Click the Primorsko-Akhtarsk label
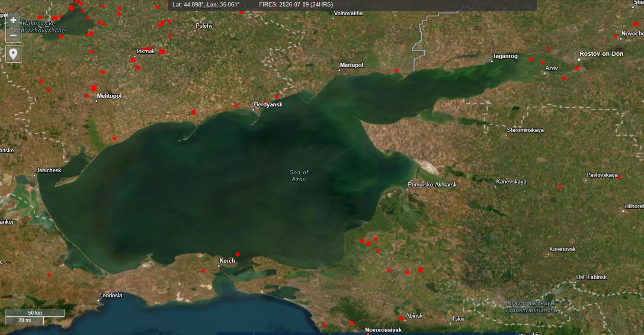Viewport: 644px width, 335px height. pyautogui.click(x=432, y=184)
